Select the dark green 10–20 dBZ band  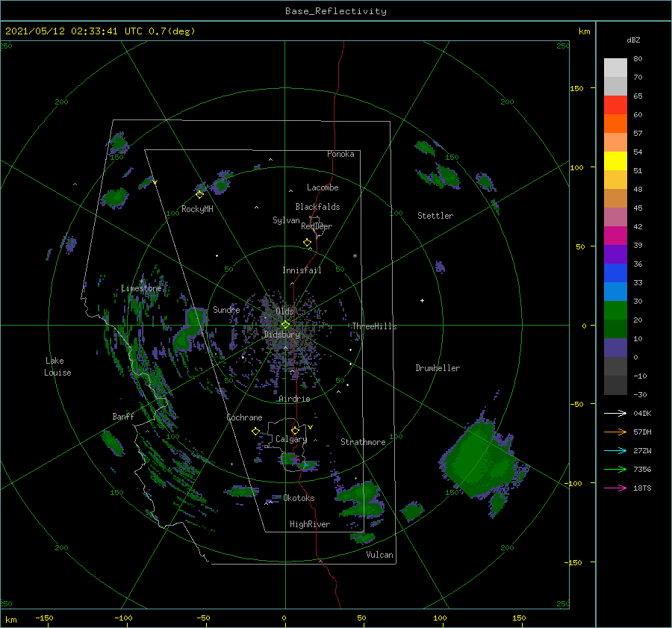click(x=615, y=329)
